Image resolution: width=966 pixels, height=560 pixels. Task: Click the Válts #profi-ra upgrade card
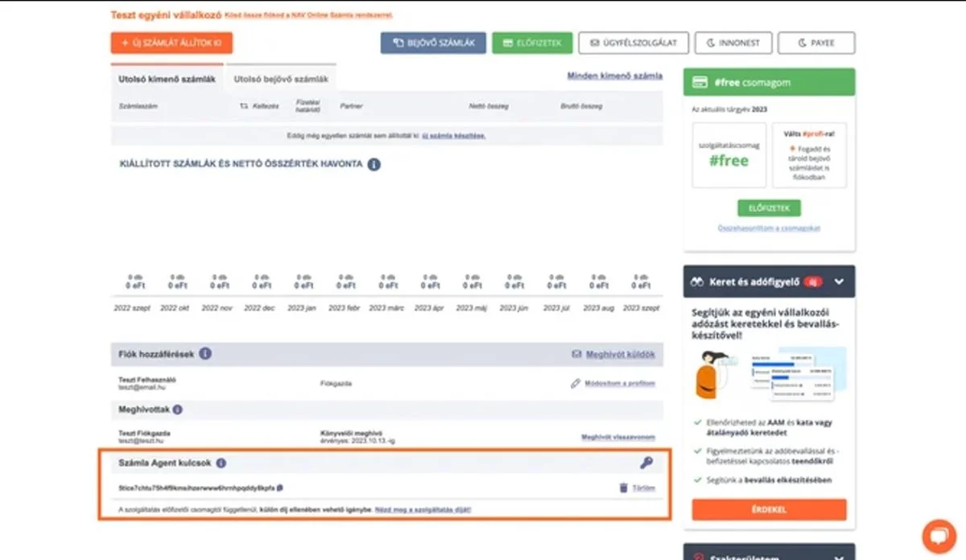coord(809,155)
